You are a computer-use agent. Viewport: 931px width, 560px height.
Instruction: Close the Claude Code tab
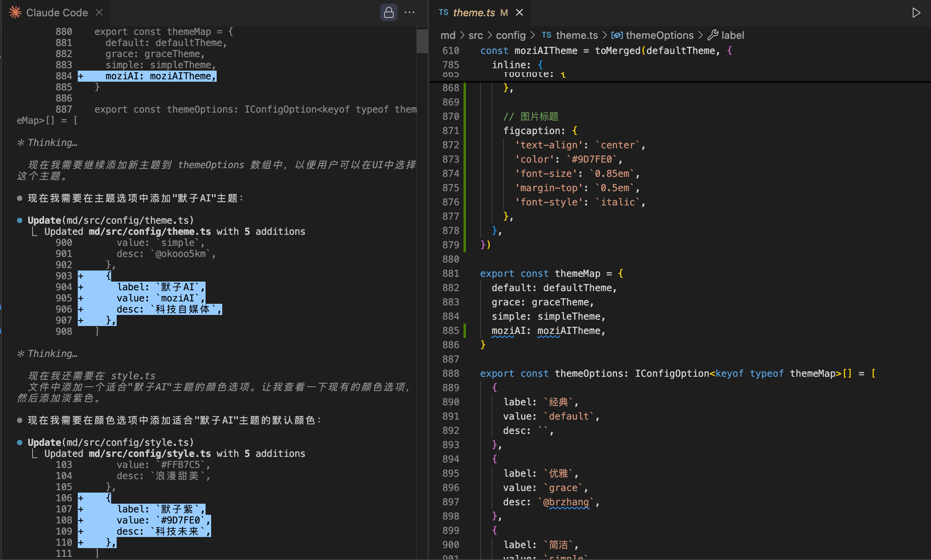click(x=99, y=13)
